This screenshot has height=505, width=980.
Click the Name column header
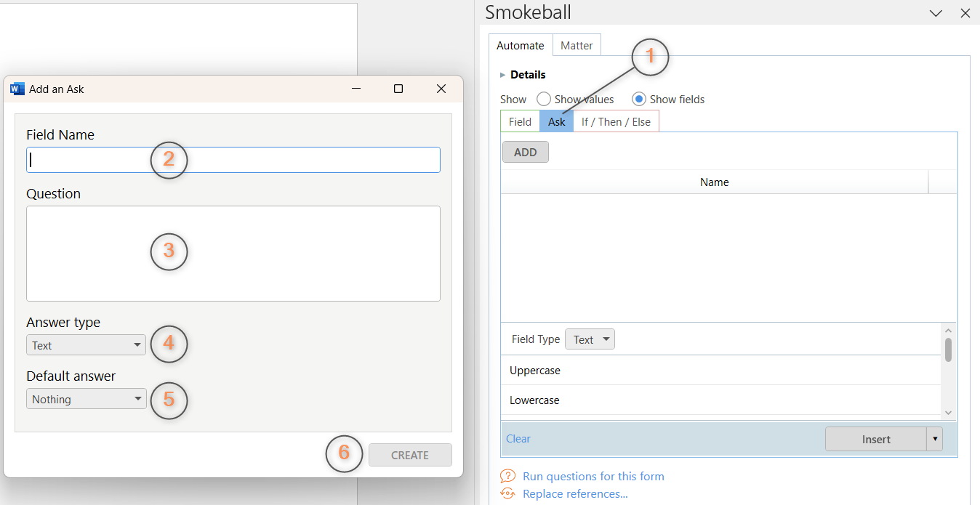point(715,182)
